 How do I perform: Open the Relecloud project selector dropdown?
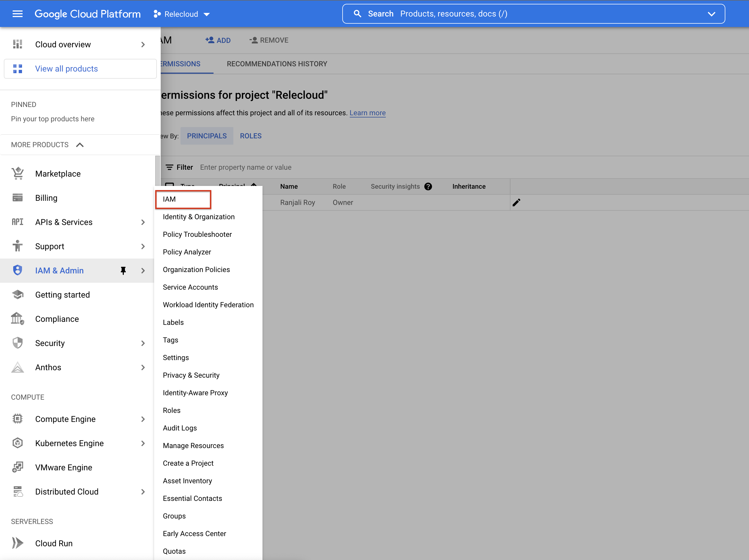pos(182,14)
